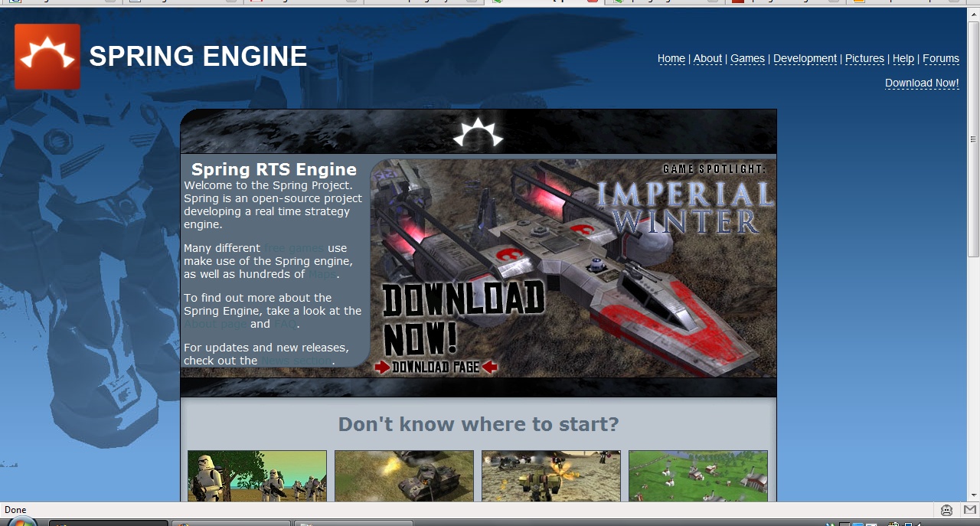980x526 pixels.
Task: Click the 'Spring RTS Engine' heading
Action: click(274, 170)
